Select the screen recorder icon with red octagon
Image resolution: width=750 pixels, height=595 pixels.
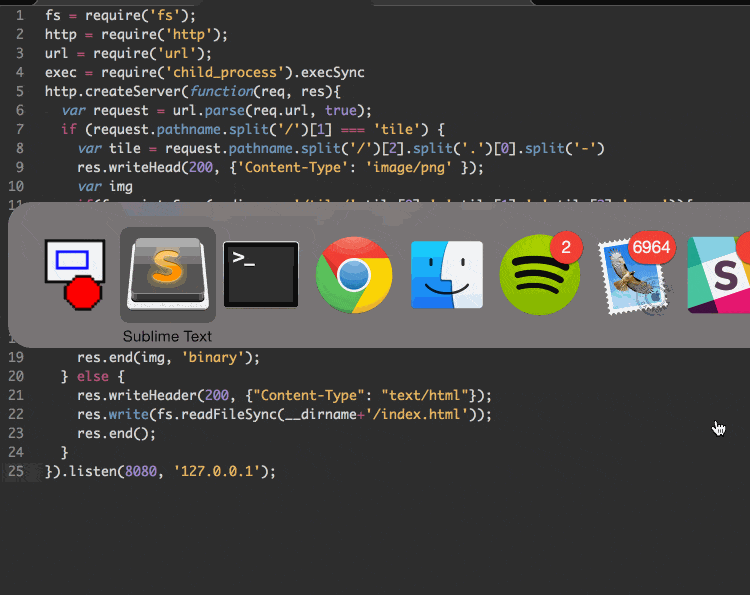(x=75, y=274)
